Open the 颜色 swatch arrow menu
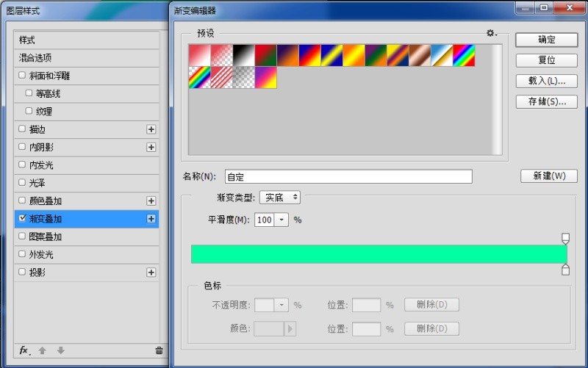588x368 pixels. coord(290,329)
